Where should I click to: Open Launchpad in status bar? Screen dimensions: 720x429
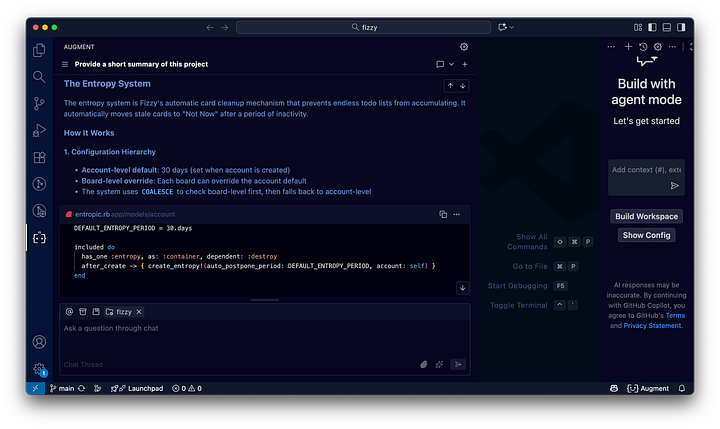136,389
